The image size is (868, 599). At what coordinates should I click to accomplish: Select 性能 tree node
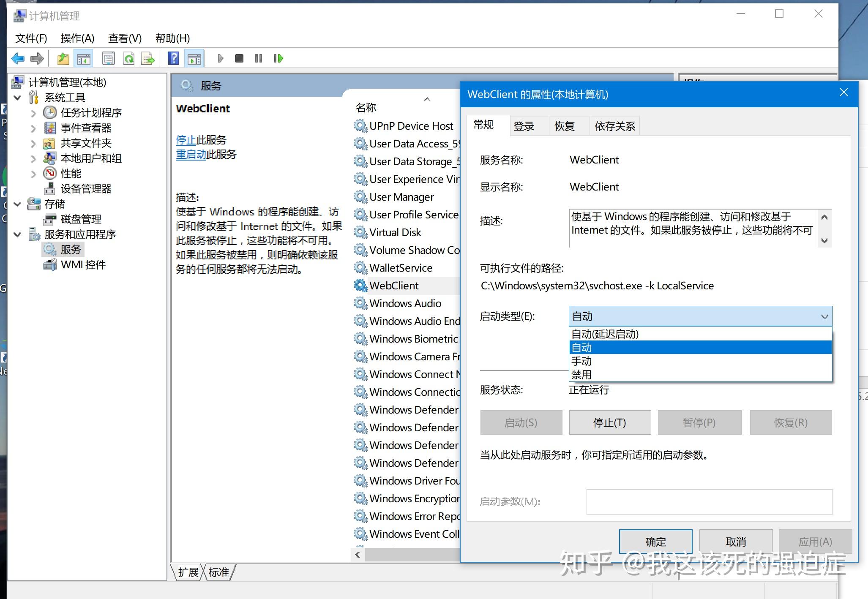[71, 173]
